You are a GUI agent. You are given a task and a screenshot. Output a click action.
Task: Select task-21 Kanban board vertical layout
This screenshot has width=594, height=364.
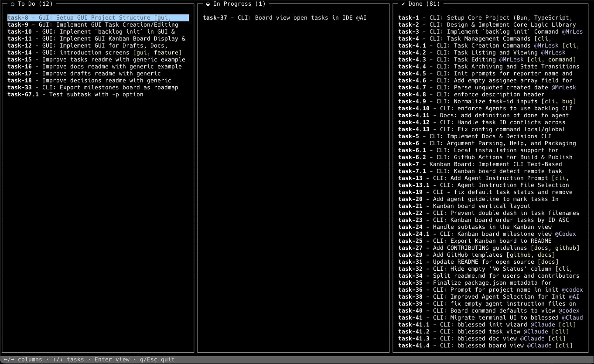click(x=464, y=206)
